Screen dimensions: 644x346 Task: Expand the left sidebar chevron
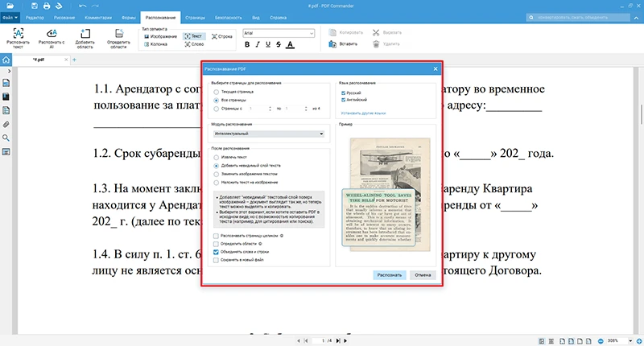9,72
